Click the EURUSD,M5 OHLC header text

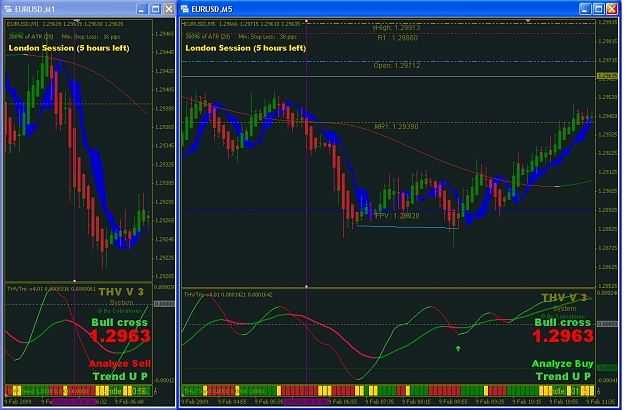tap(242, 24)
